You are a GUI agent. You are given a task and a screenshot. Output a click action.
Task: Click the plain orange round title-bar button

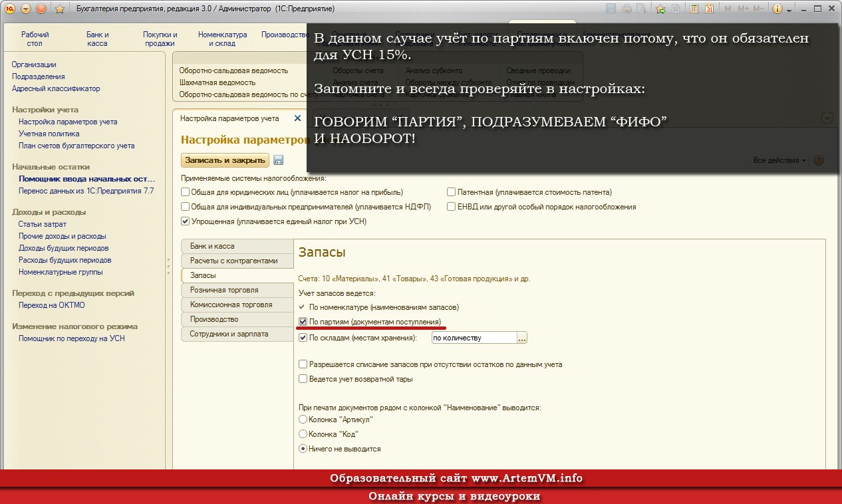pyautogui.click(x=41, y=9)
